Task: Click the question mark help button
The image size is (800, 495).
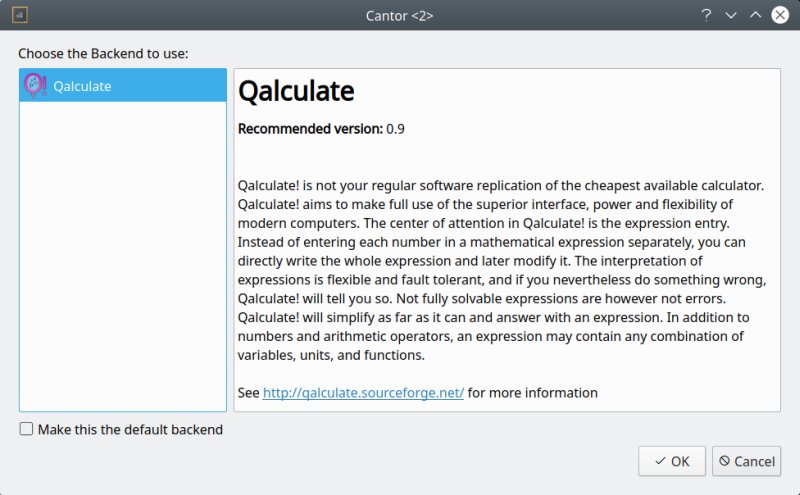Action: point(706,15)
